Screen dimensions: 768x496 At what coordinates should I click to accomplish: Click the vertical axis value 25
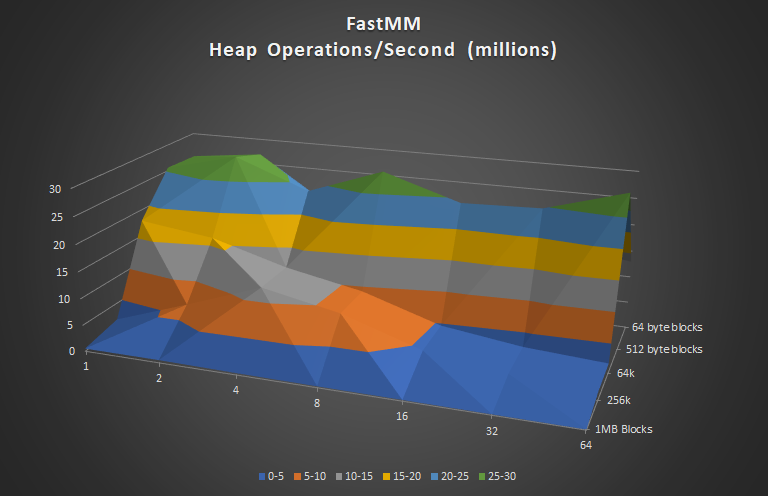57,217
